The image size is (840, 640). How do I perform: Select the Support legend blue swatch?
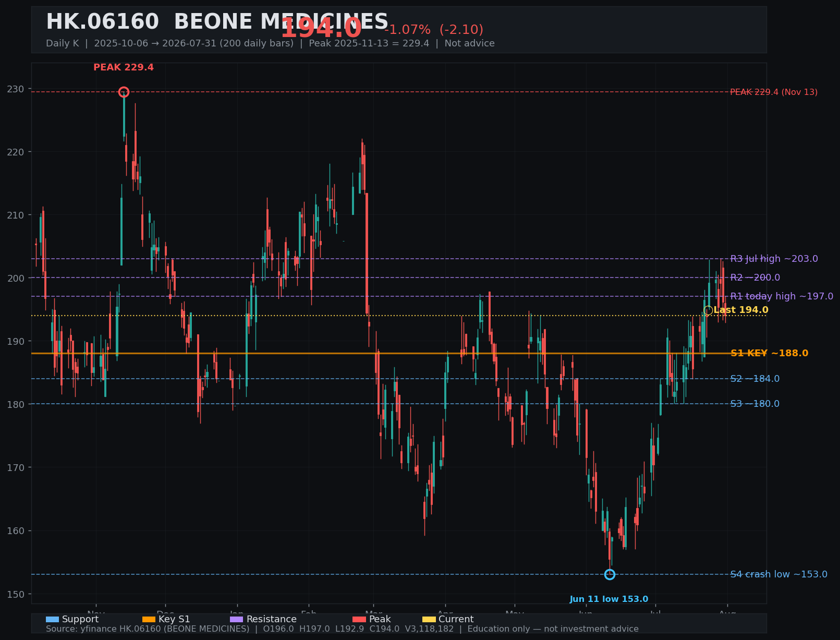(52, 619)
